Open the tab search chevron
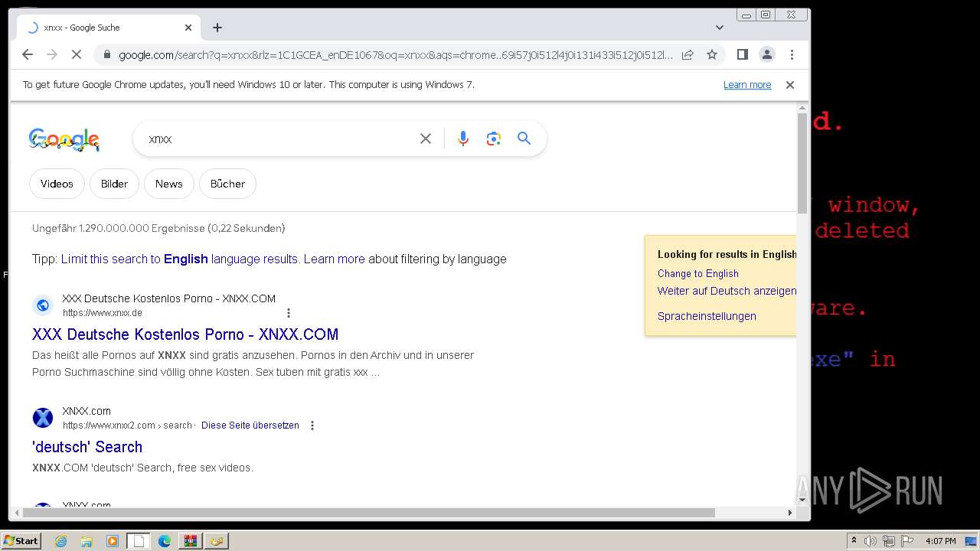980x551 pixels. pos(719,28)
